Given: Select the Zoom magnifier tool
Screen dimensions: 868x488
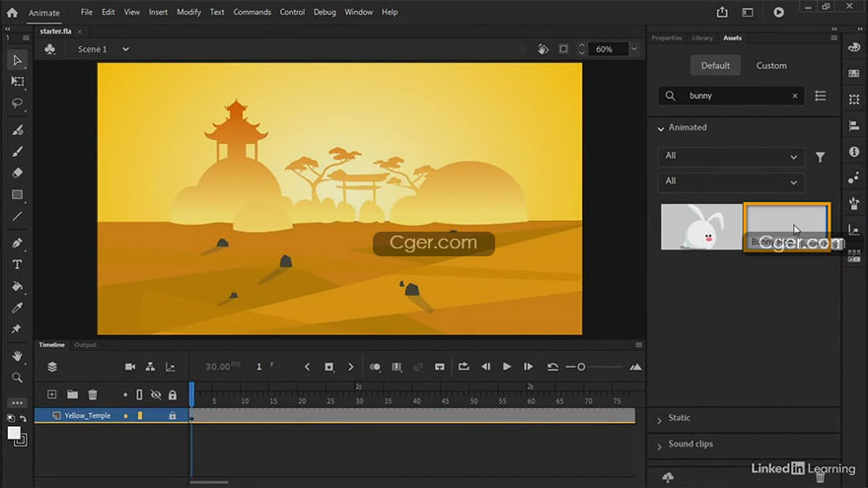Looking at the screenshot, I should pyautogui.click(x=17, y=378).
